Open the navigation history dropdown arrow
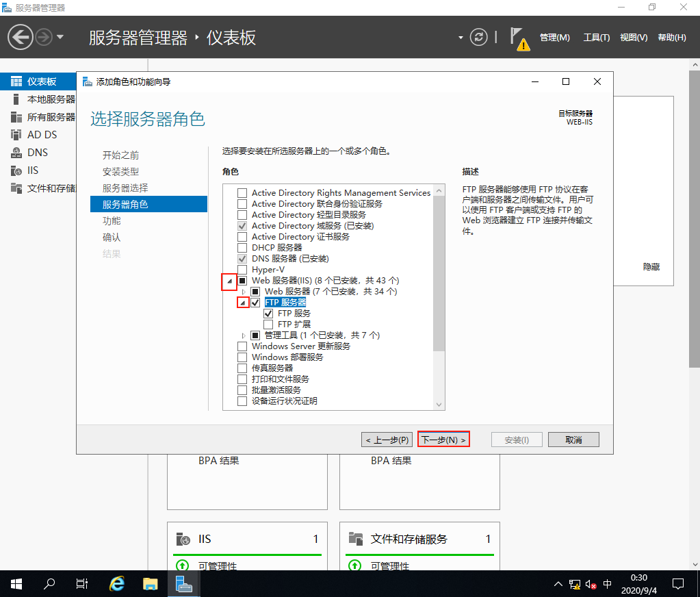Image resolution: width=700 pixels, height=597 pixels. (x=60, y=37)
